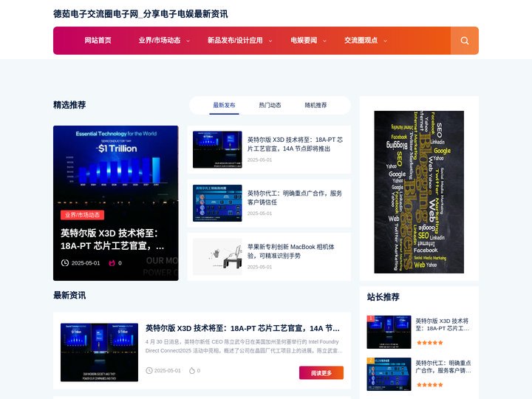Click the five-star rating under the second 站长推荐 item
Image resolution: width=532 pixels, height=399 pixels.
coord(430,385)
